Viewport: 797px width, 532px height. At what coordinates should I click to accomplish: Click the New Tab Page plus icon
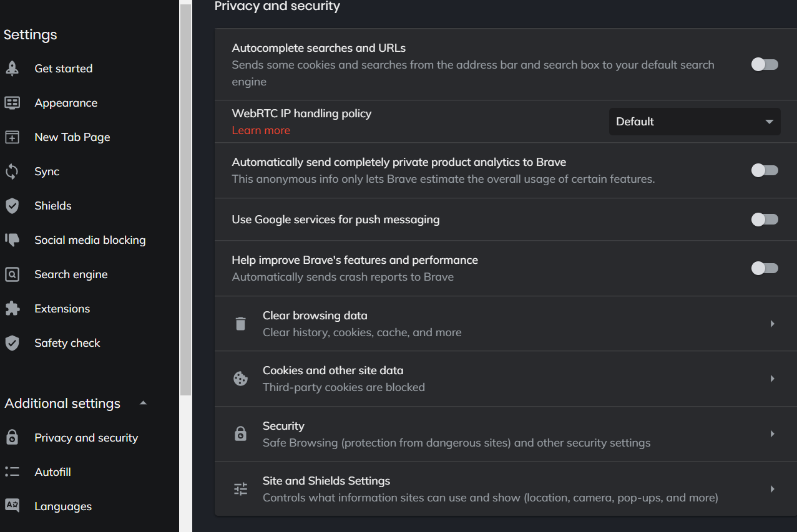12,137
